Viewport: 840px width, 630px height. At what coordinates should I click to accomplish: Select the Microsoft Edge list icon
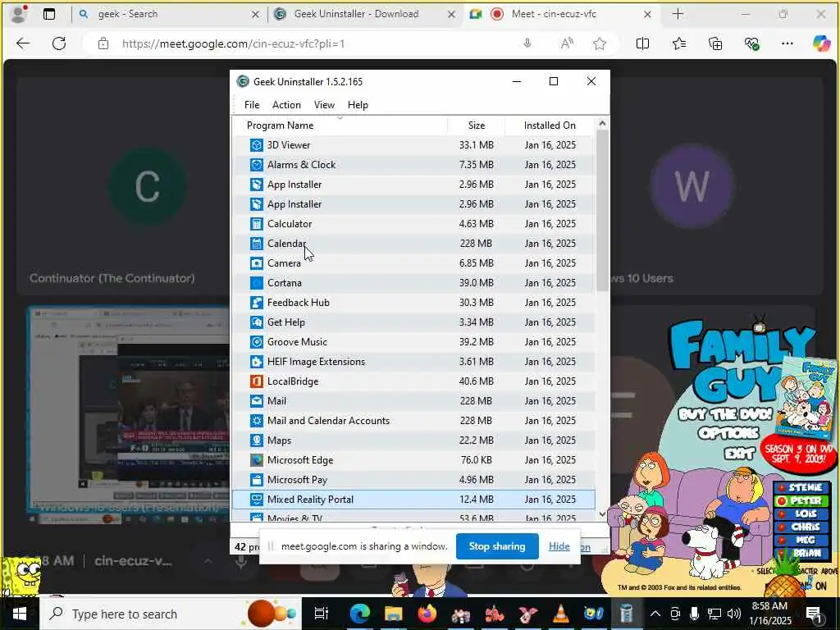coord(257,460)
